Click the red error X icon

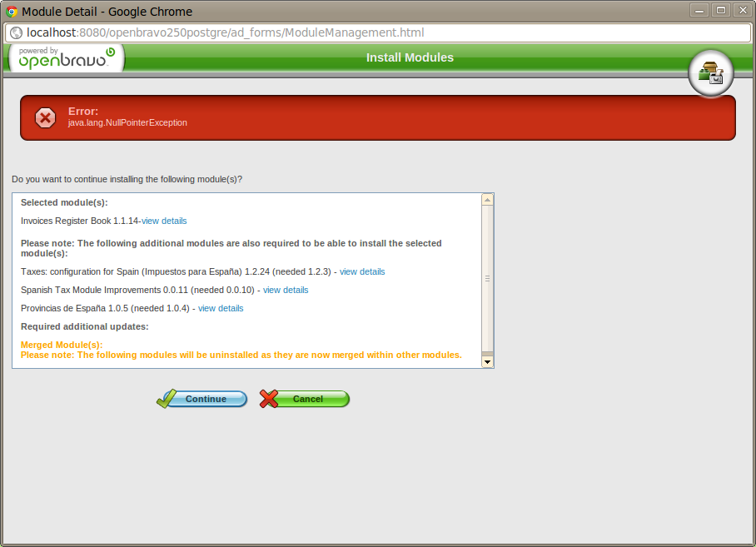45,117
